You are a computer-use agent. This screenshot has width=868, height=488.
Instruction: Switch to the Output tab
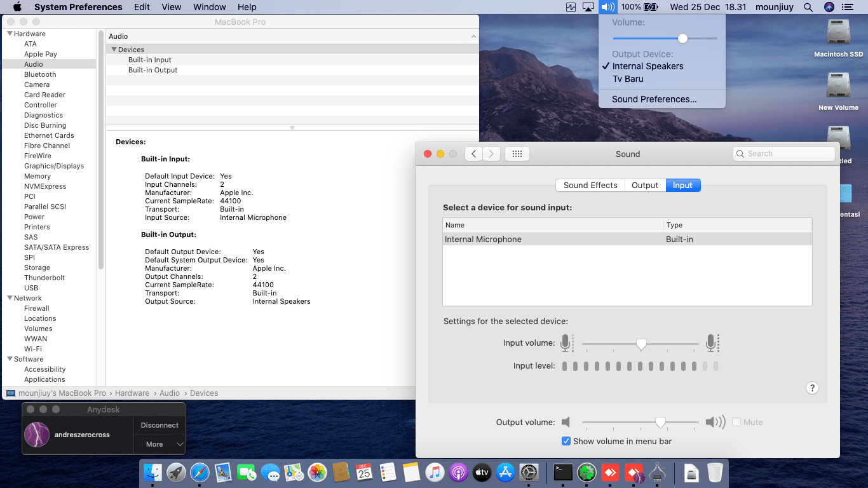[645, 185]
